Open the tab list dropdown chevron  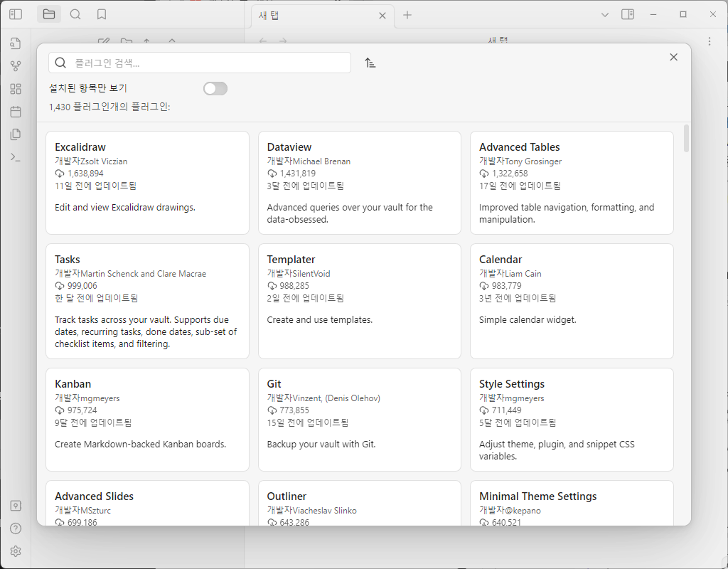click(x=605, y=15)
